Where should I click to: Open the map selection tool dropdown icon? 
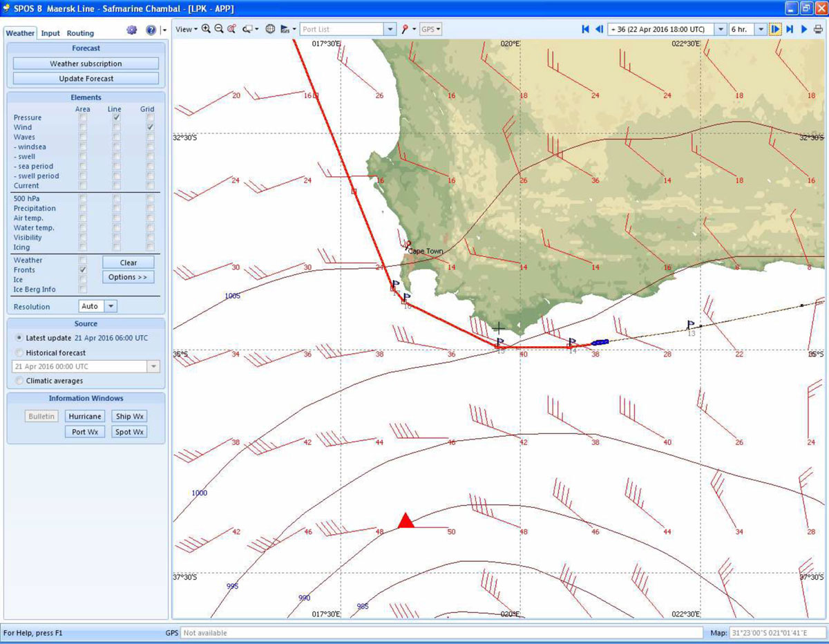click(250, 29)
